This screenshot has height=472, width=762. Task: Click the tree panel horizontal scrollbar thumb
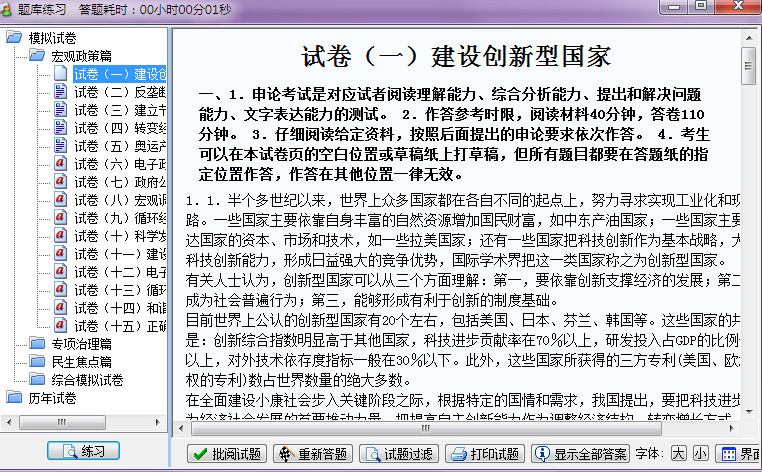62,422
